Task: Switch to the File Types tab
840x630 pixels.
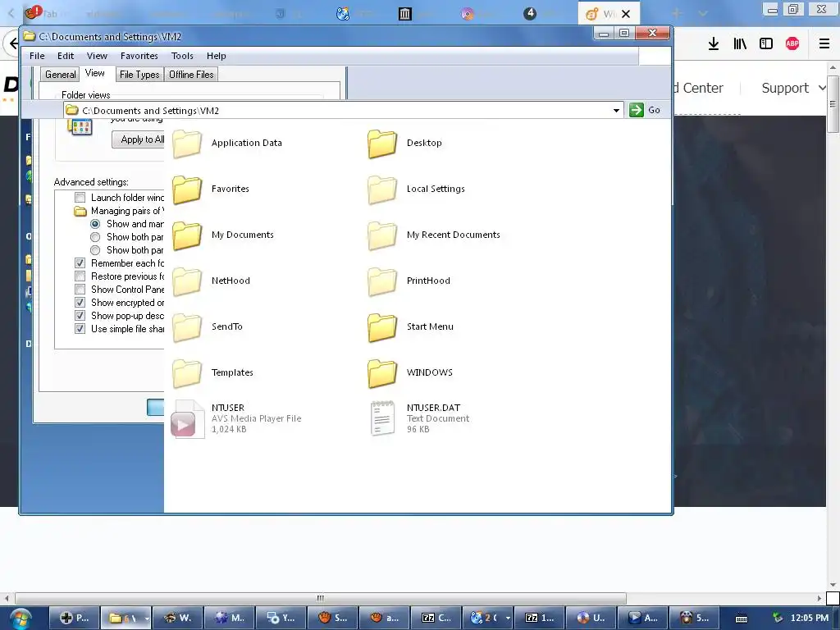Action: point(139,75)
